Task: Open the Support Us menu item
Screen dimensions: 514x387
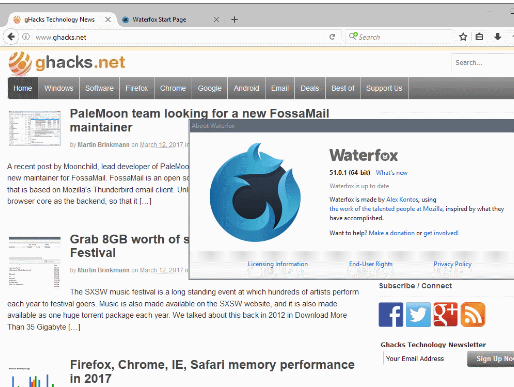Action: (x=384, y=88)
